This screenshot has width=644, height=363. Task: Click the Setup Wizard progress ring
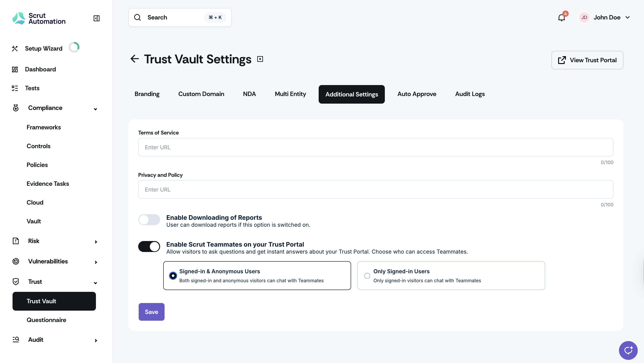click(74, 47)
